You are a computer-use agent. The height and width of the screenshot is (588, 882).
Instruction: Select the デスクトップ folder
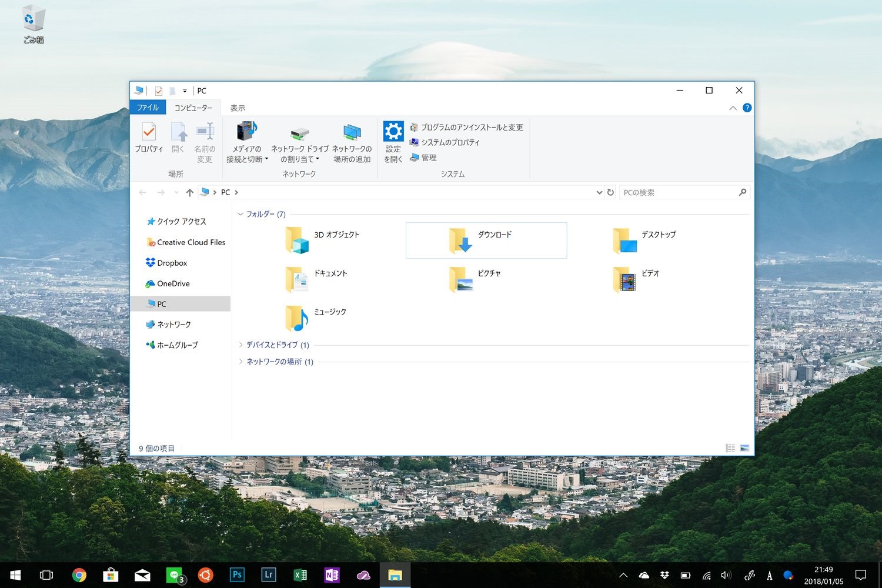(x=644, y=240)
